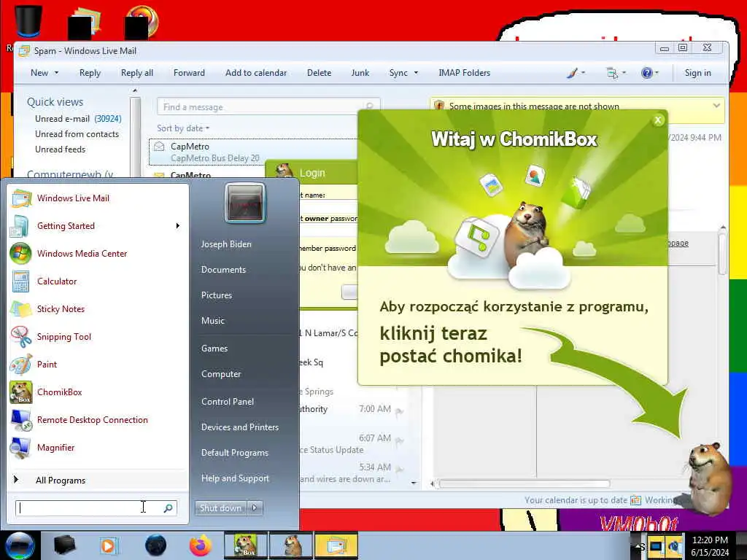The width and height of the screenshot is (747, 560).
Task: Open Joseph Biden user folder
Action: coord(226,244)
